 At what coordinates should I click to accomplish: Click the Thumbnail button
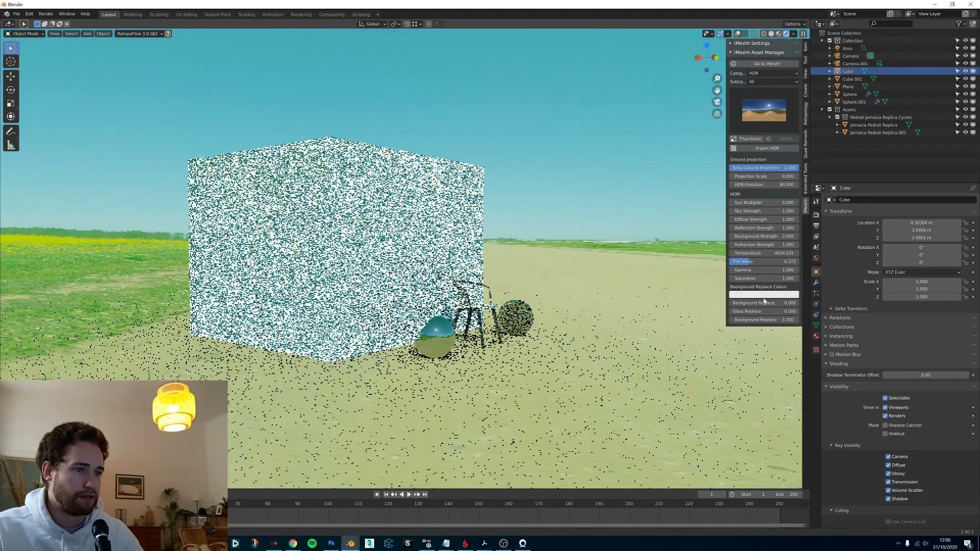(746, 139)
